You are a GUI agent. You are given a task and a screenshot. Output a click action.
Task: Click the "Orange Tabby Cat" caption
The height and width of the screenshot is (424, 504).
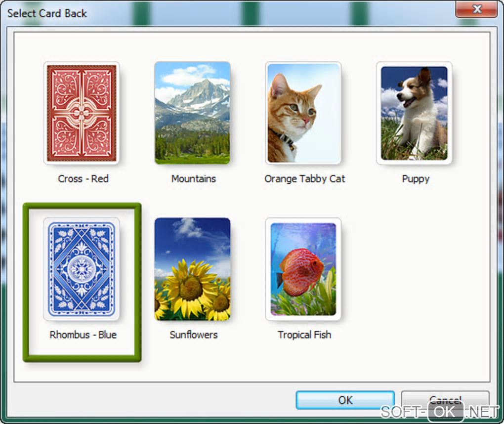(305, 179)
